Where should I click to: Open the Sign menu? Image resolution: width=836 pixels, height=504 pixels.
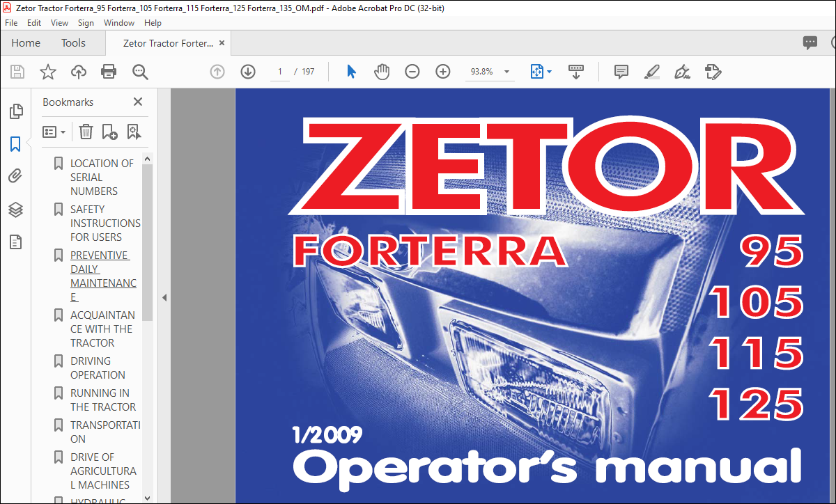86,23
